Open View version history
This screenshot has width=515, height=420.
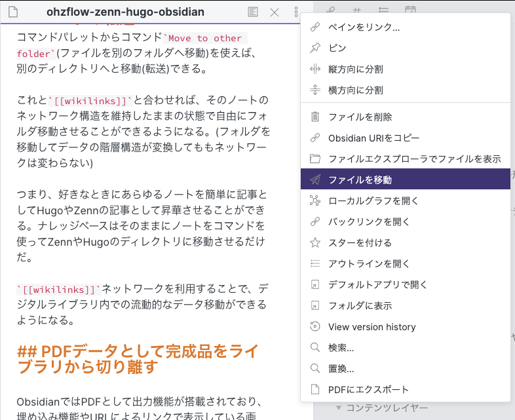click(406, 327)
